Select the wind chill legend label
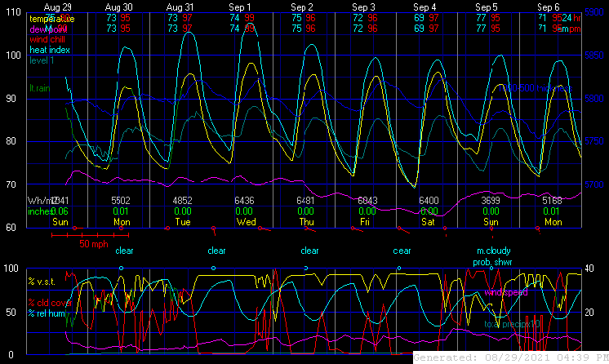The width and height of the screenshot is (609, 364). click(x=49, y=38)
